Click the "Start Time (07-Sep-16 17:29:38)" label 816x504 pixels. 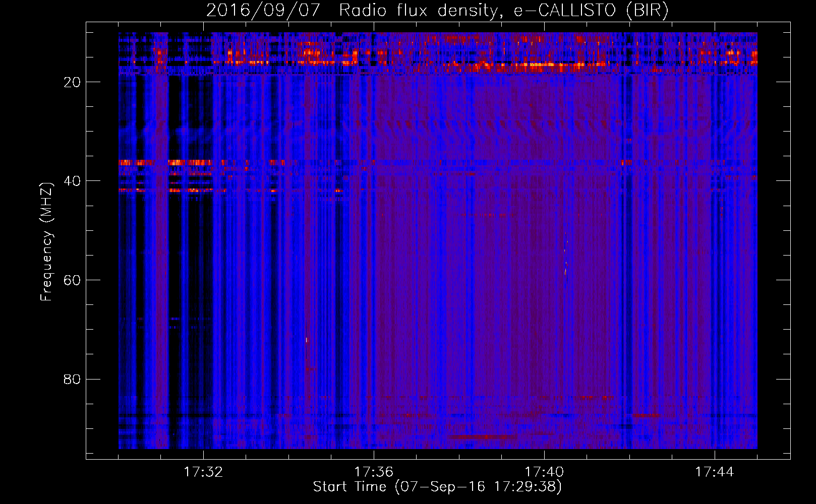[x=437, y=487]
